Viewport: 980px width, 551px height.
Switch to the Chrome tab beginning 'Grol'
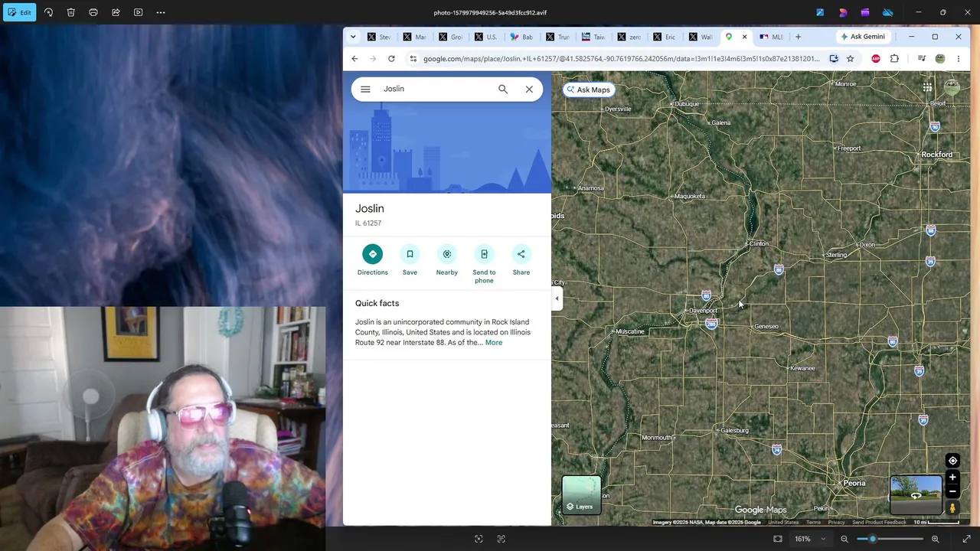[x=450, y=37]
